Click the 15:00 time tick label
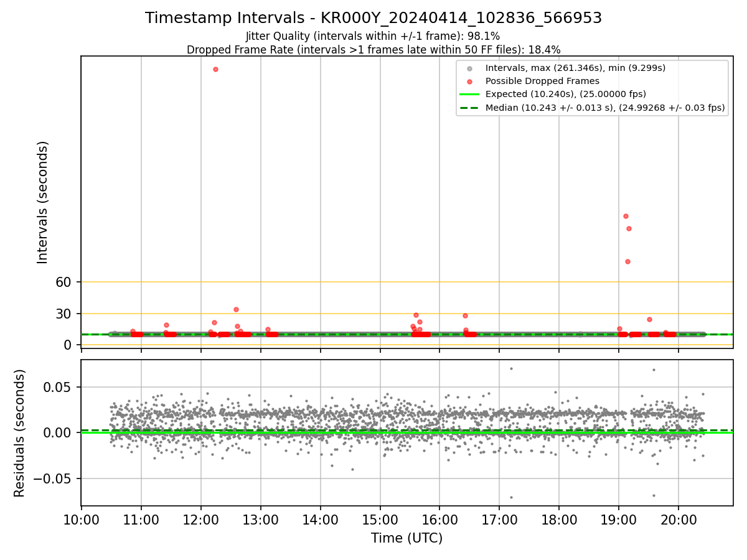 click(380, 520)
